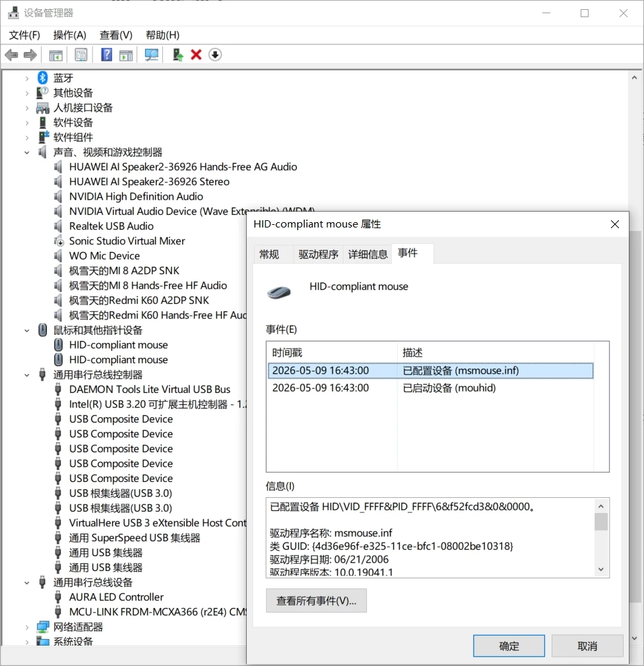The width and height of the screenshot is (644, 666).
Task: Click the blue Help question mark icon
Action: click(106, 55)
